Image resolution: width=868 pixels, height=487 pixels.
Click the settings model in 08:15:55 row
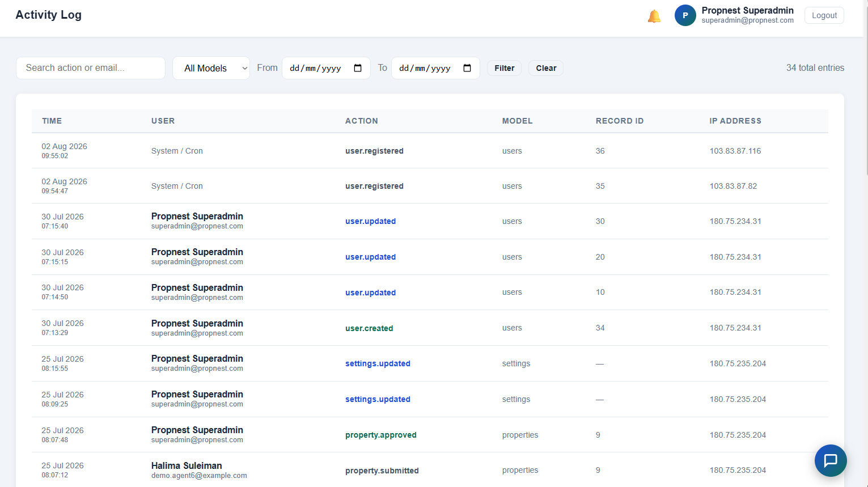(x=516, y=363)
